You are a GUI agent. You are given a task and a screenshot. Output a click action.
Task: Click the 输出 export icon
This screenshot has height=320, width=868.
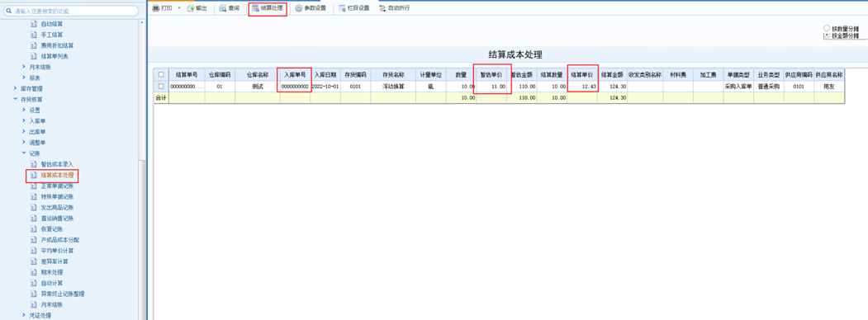[x=191, y=8]
